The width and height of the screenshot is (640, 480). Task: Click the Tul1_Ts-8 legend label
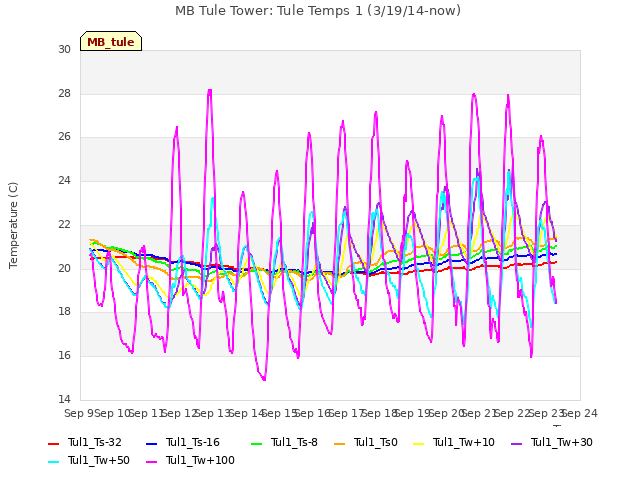point(294,442)
